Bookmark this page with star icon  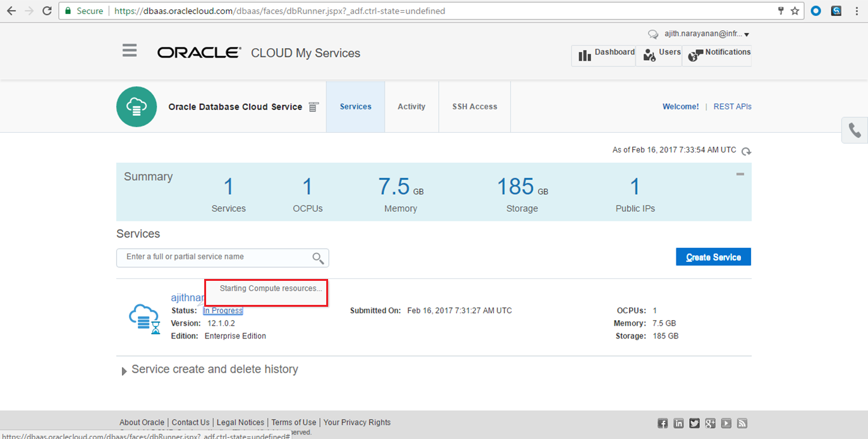click(795, 11)
